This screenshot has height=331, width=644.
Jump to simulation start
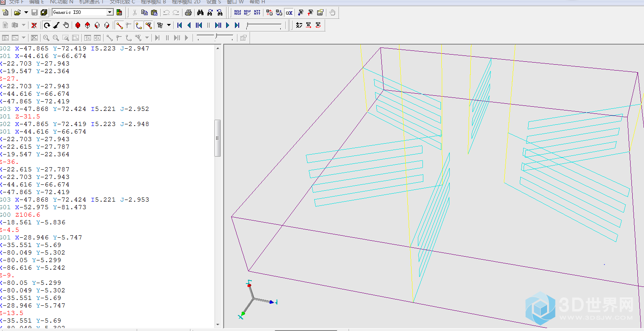[180, 25]
